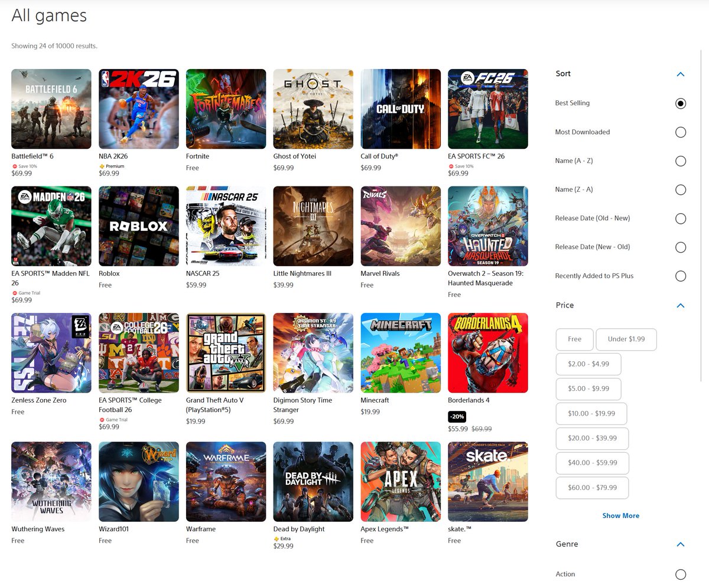Open the skate. cover image
This screenshot has width=709, height=588.
coord(488,482)
